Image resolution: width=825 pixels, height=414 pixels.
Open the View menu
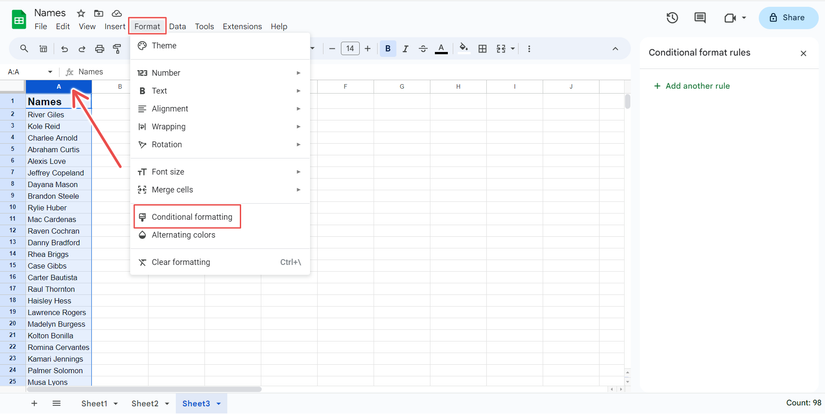click(x=87, y=26)
